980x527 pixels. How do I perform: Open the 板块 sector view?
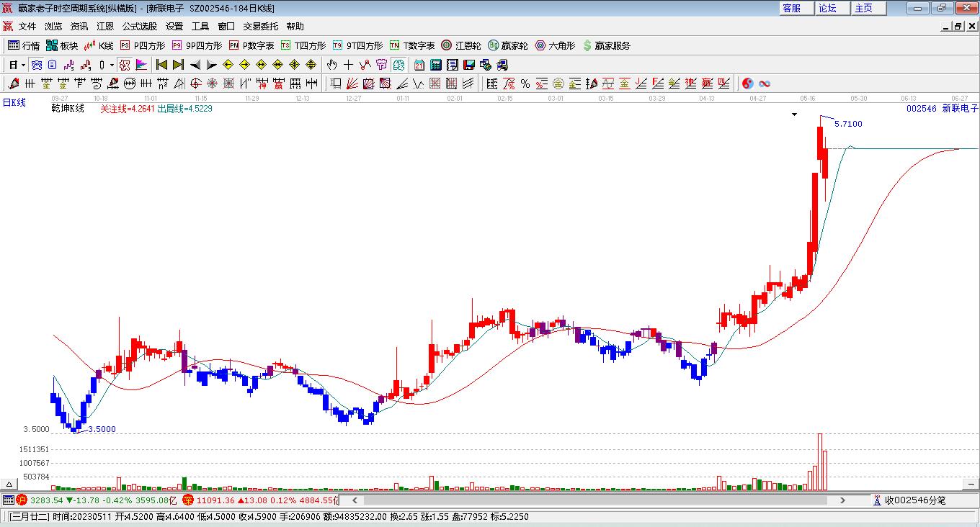[62, 45]
